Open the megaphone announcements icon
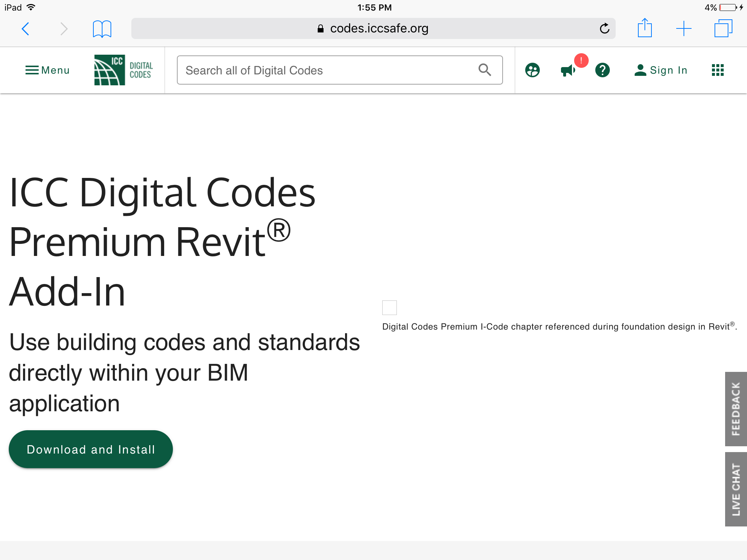This screenshot has height=560, width=747. point(568,70)
